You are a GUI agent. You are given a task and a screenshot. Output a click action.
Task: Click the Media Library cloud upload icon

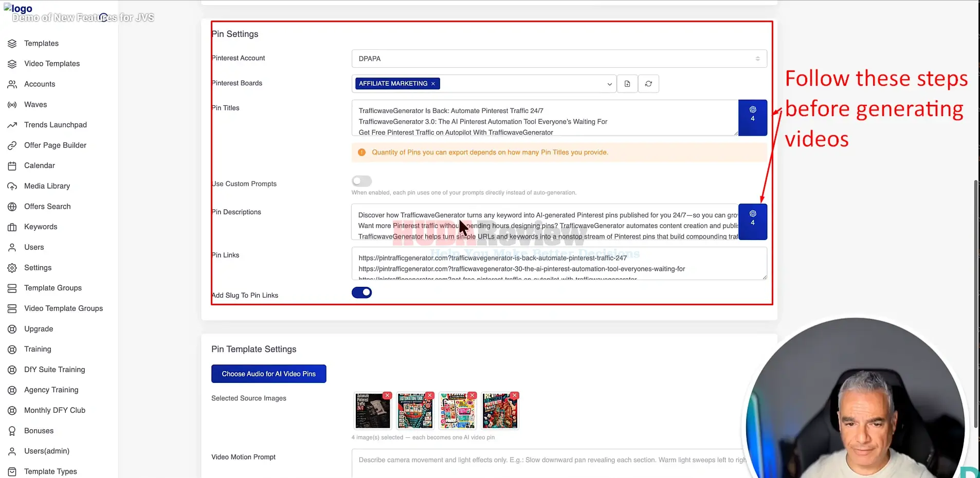click(x=12, y=186)
